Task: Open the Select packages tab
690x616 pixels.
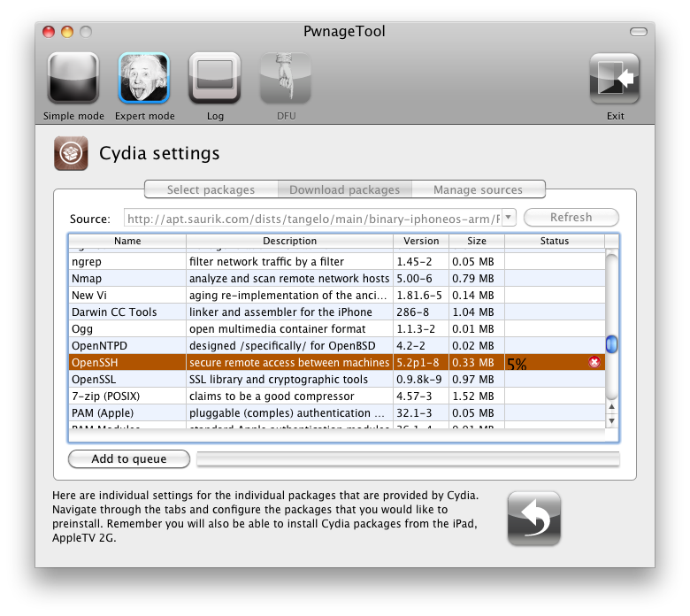Action: [211, 189]
